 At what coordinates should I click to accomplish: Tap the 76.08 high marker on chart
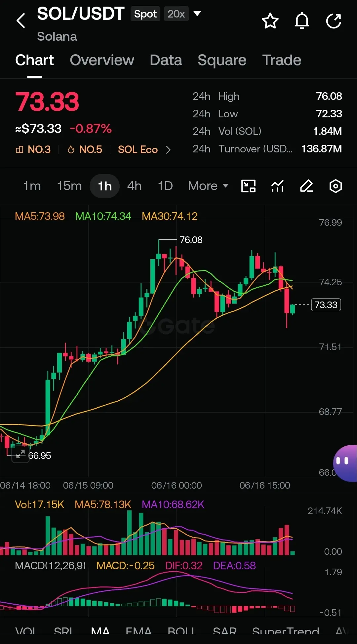(x=191, y=240)
